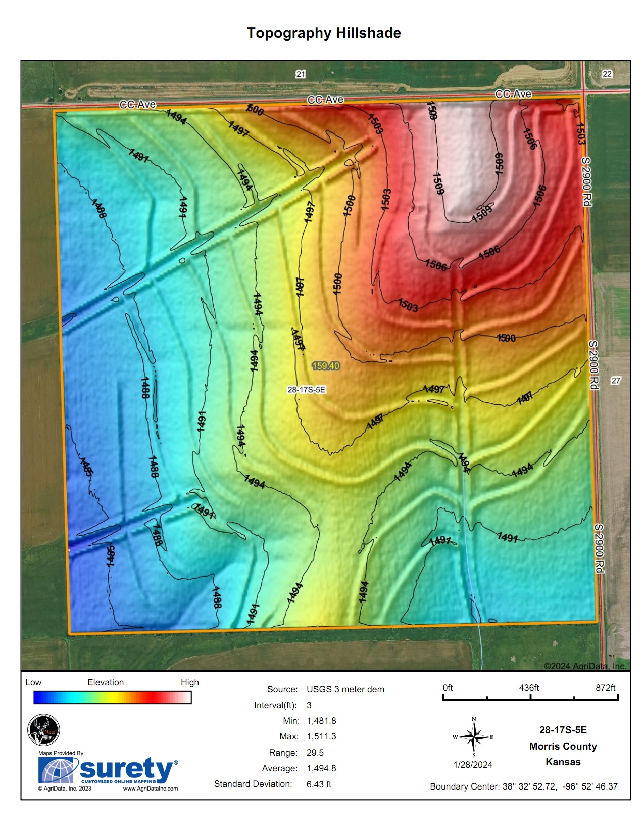Click the 159.40 acreage label
Screen dimensions: 644x834
(326, 366)
